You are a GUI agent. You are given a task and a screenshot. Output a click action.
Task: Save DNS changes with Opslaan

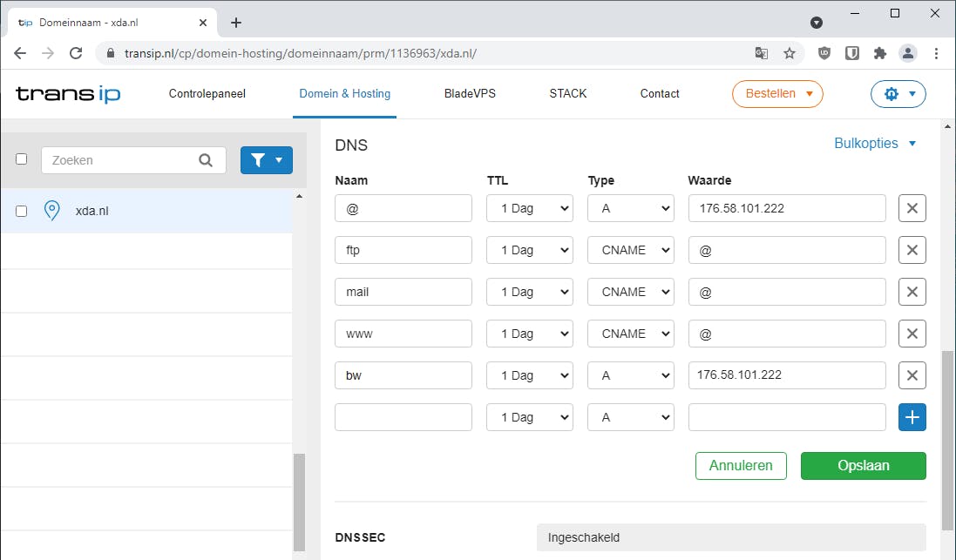864,466
